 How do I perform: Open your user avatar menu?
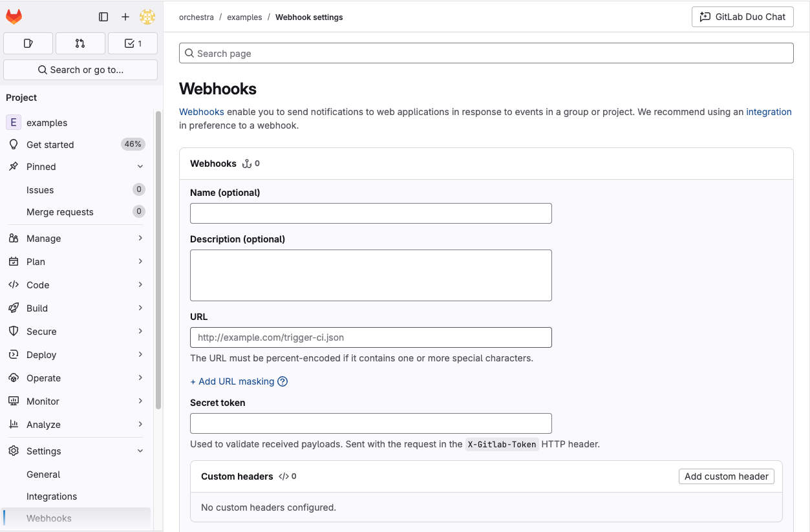pos(147,17)
